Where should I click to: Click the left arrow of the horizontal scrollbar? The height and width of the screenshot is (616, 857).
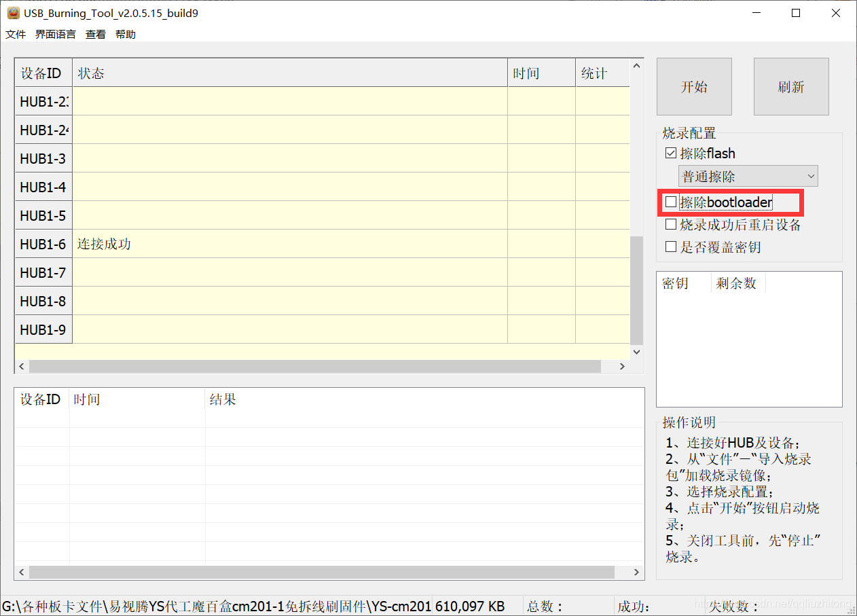[x=21, y=366]
